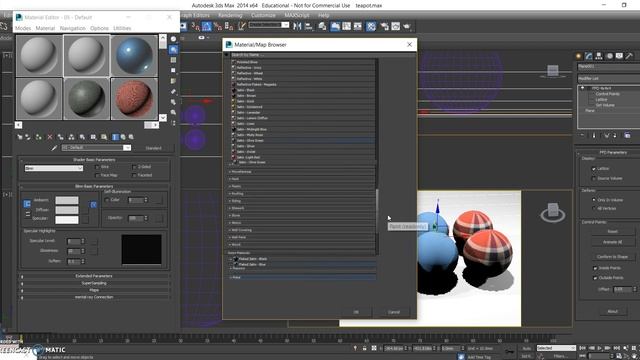The width and height of the screenshot is (640, 360).
Task: Click Cancel in Material/Map Browser
Action: (x=394, y=312)
